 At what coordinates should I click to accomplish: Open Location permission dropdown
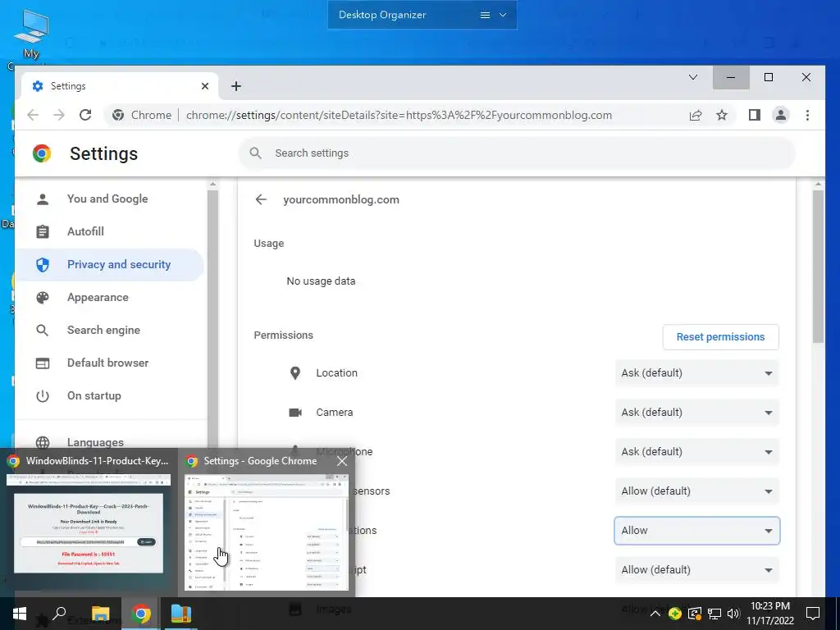[x=696, y=373]
